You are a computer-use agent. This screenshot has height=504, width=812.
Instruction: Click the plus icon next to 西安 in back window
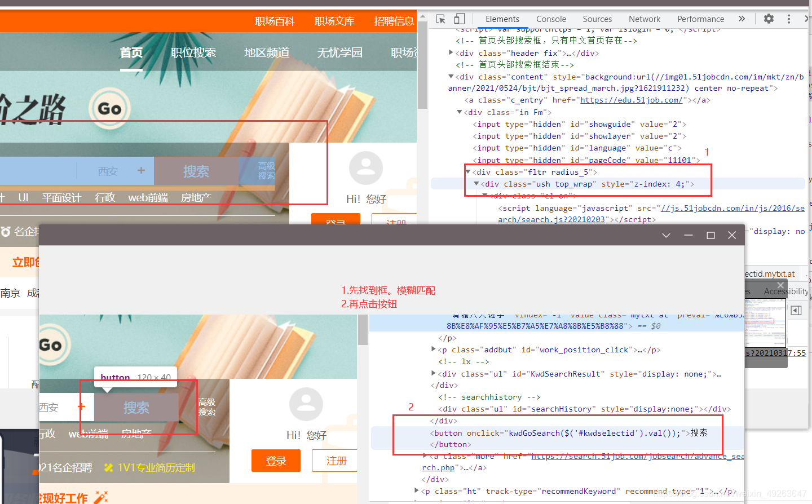tap(141, 170)
